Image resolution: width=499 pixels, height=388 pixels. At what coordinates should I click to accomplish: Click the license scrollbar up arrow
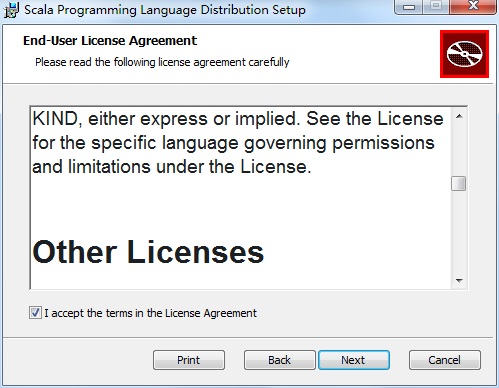point(459,116)
